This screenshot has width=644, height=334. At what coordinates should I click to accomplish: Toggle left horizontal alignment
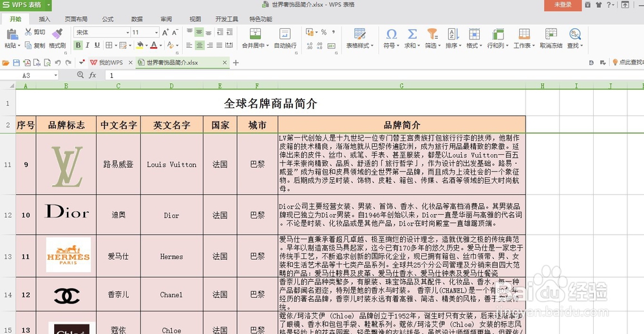coord(190,45)
